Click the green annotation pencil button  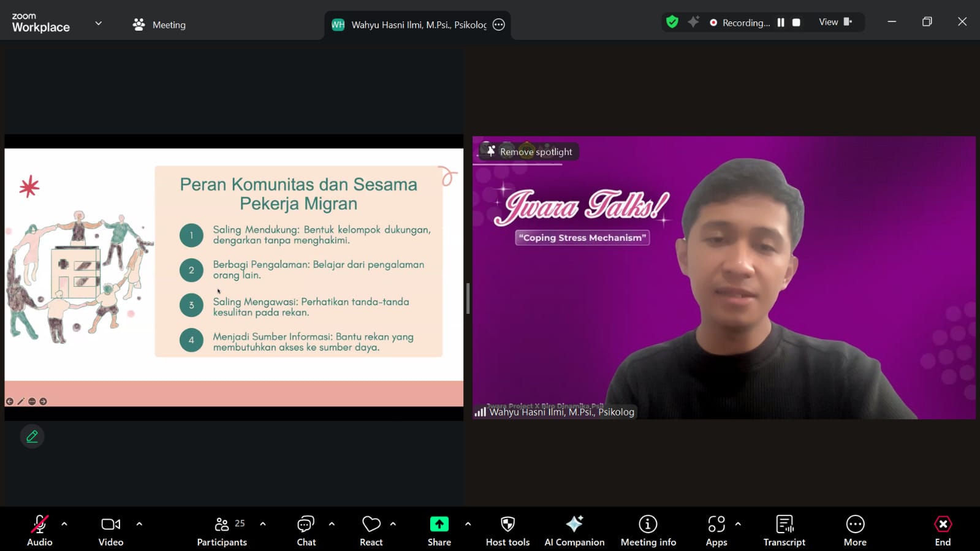[32, 436]
